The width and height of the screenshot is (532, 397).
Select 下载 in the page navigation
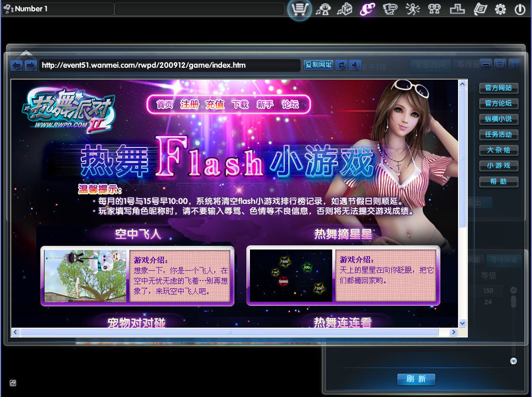[240, 104]
